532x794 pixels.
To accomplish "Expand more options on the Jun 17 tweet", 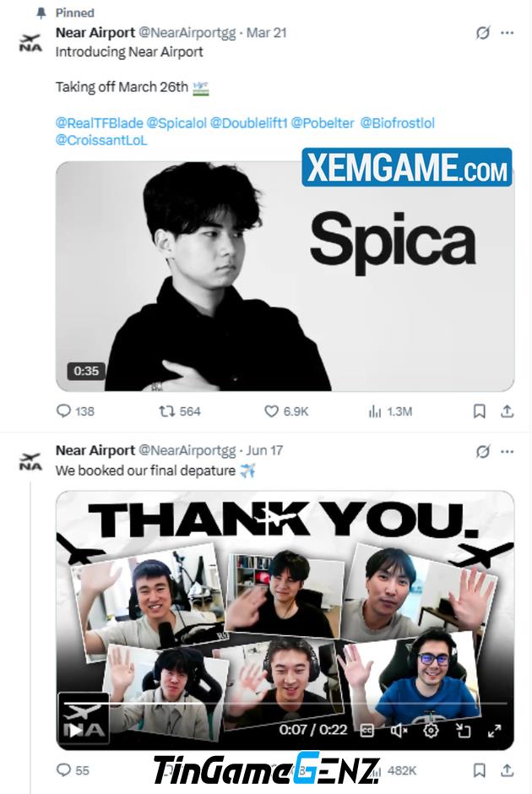I will (508, 451).
